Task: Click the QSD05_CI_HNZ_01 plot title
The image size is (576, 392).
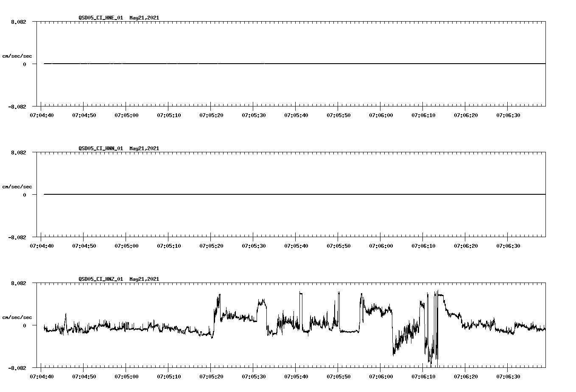Action: tap(101, 279)
